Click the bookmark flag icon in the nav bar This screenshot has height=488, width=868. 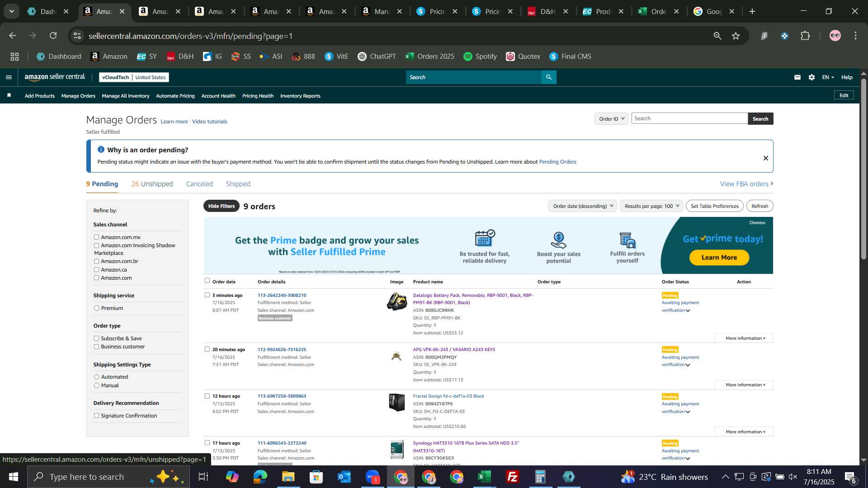pyautogui.click(x=9, y=95)
